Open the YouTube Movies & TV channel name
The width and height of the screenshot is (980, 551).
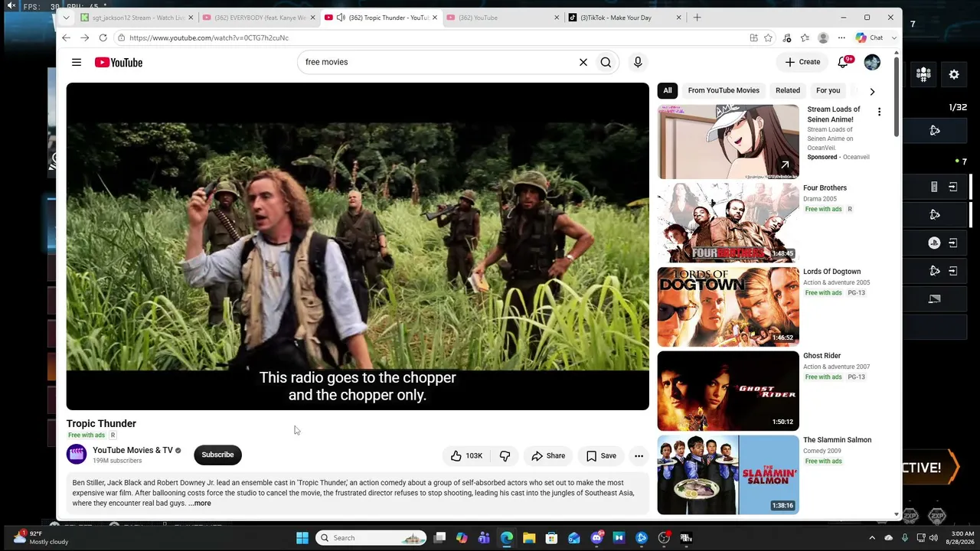pyautogui.click(x=132, y=450)
